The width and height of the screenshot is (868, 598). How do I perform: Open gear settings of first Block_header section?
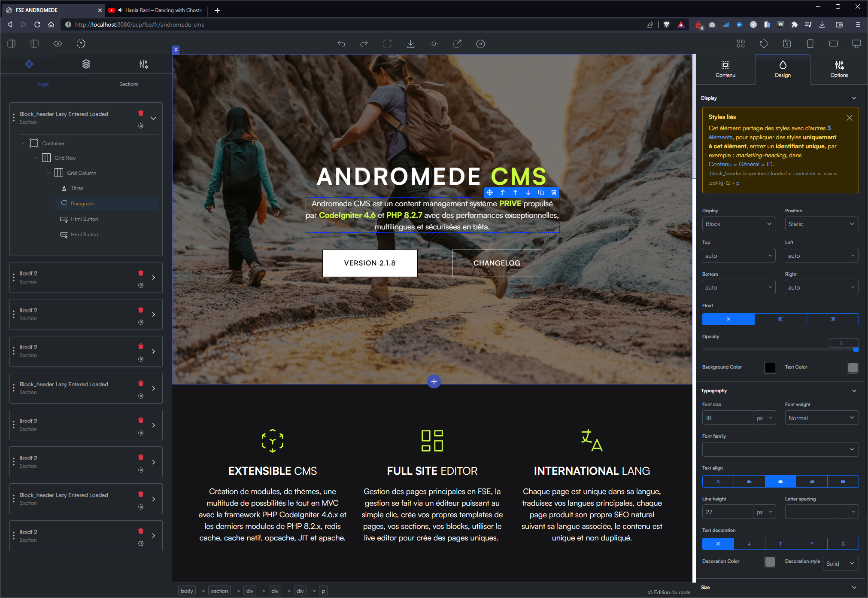[141, 126]
